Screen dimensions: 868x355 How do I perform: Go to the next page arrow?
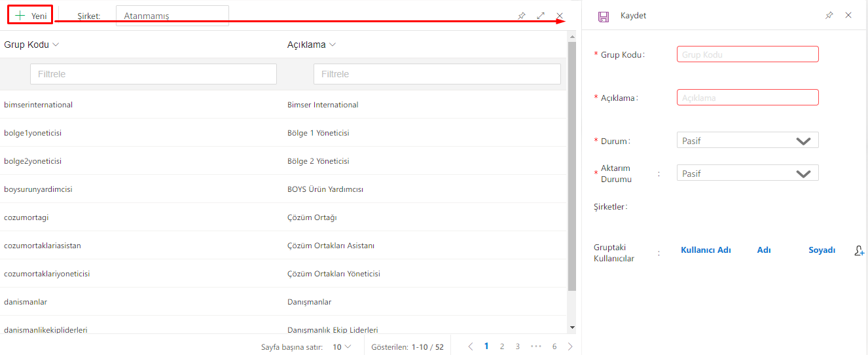coord(570,346)
